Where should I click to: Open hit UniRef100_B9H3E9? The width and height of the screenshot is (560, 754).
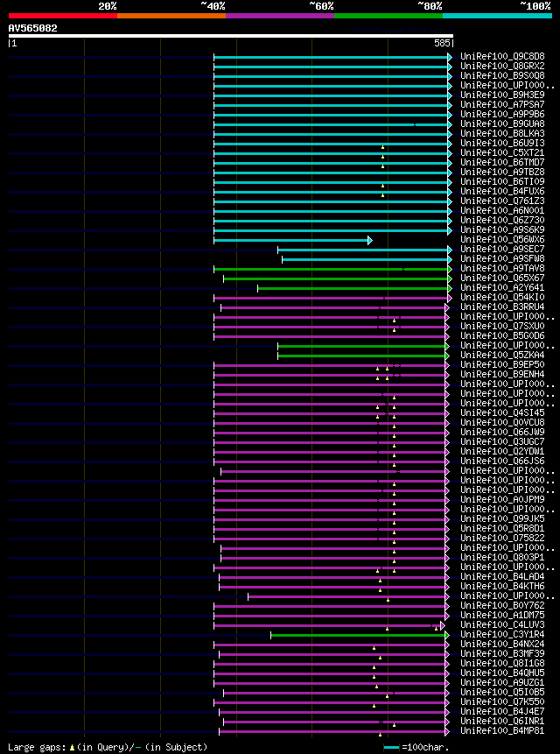pos(502,95)
